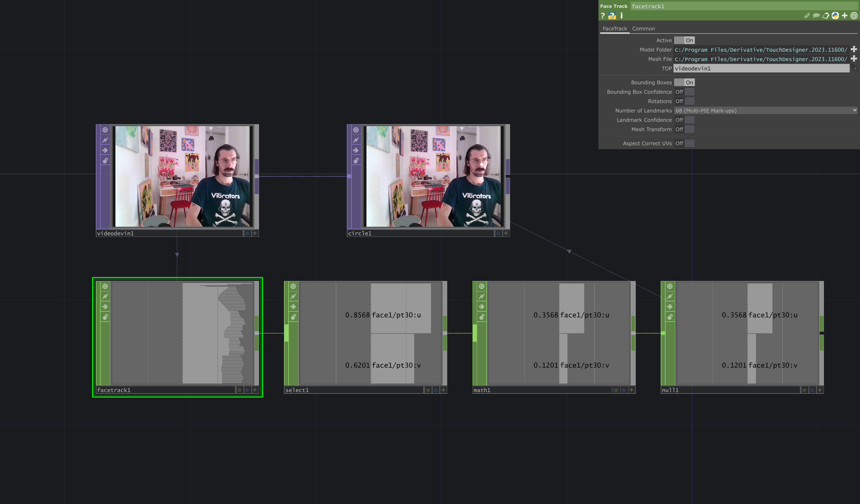Click the pencil edit icon in parameter header

(x=807, y=16)
